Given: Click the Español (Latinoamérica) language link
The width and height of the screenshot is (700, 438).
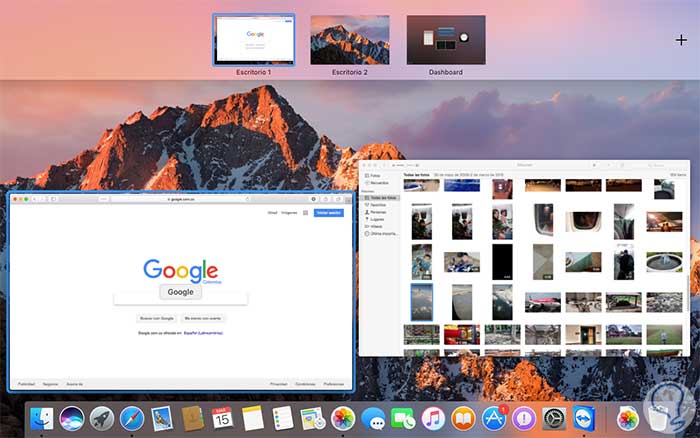Looking at the screenshot, I should coord(203,333).
